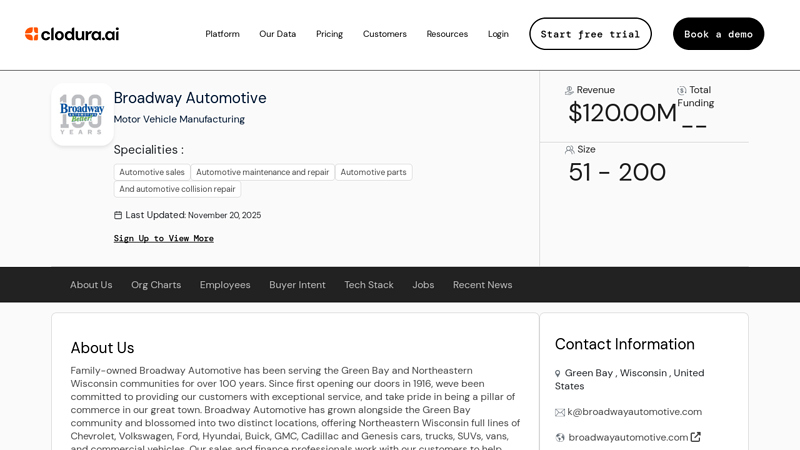This screenshot has height=450, width=800.
Task: Switch to the Tech Stack tab
Action: [x=369, y=285]
